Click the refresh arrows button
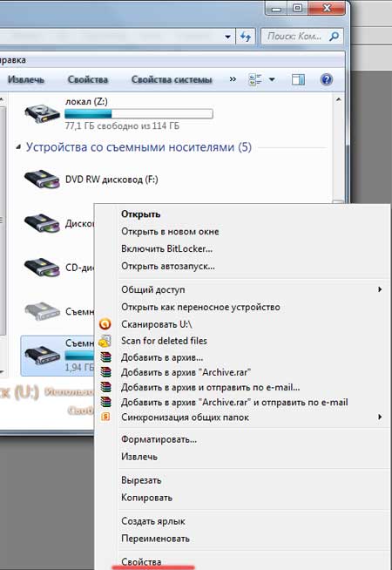Screen dimensions: 392x570 (x=246, y=37)
